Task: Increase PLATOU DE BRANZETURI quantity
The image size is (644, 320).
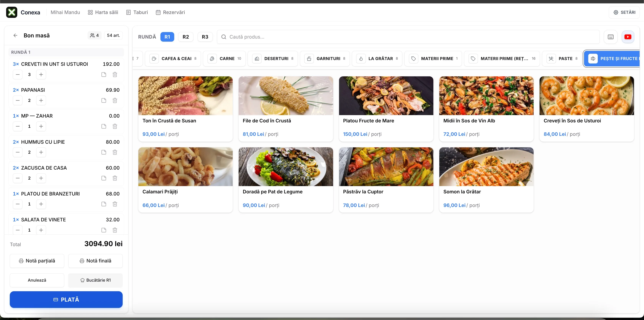Action: coord(41,204)
